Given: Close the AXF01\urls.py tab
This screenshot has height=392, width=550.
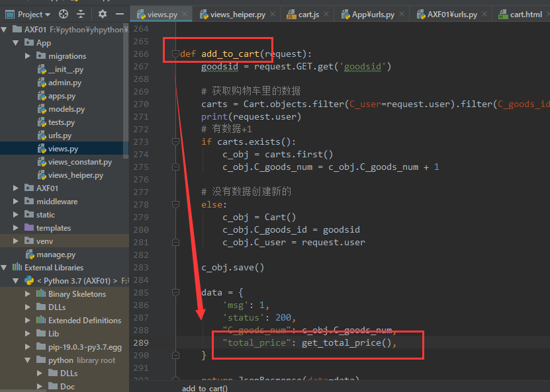Looking at the screenshot, I should tap(484, 15).
